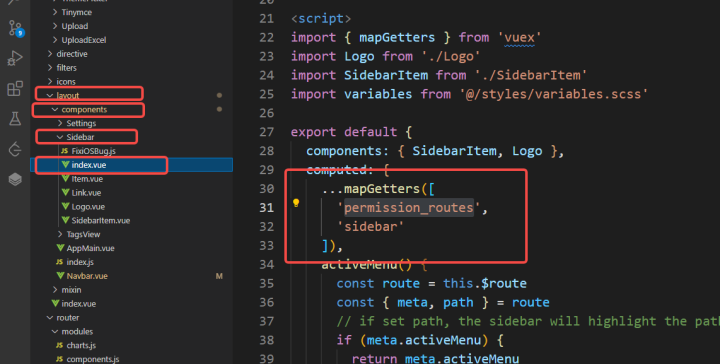Click the JS icon beside components.js
Screen dimensions: 720x364
tap(60, 359)
